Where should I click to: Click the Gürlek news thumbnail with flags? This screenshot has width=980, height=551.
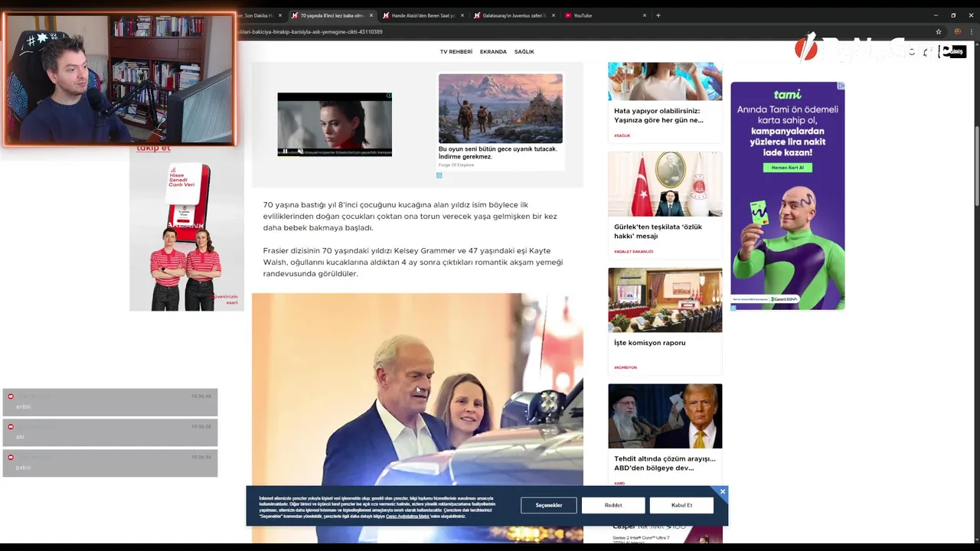(665, 184)
